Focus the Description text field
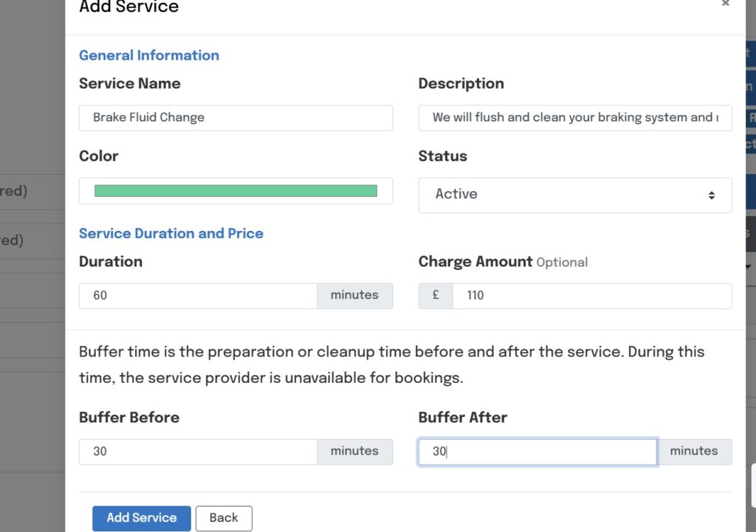Screen dimensions: 756x532 click(x=574, y=117)
